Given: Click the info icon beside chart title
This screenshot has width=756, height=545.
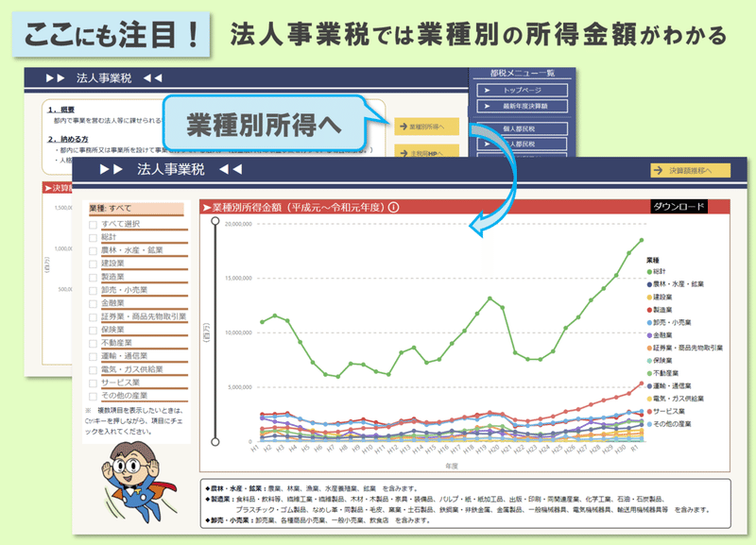Looking at the screenshot, I should click(393, 207).
